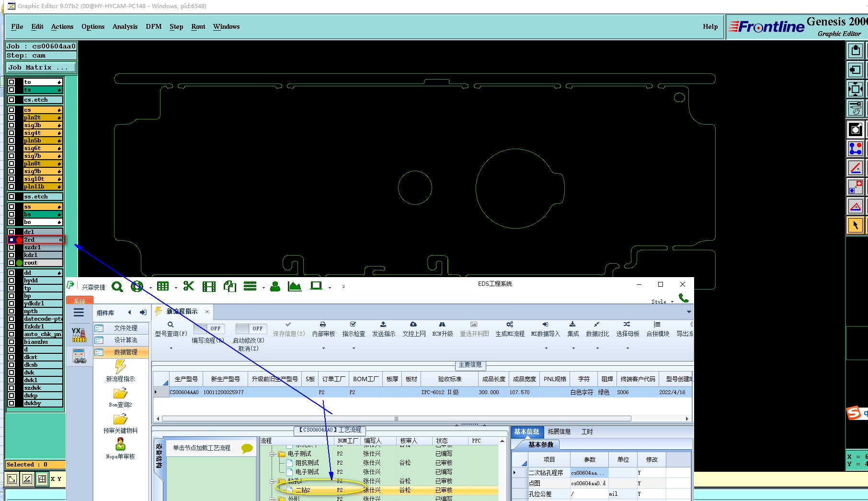Screen dimensions: 868x501
Task: Open the hamburger menu in EDS sidebar
Action: (79, 313)
